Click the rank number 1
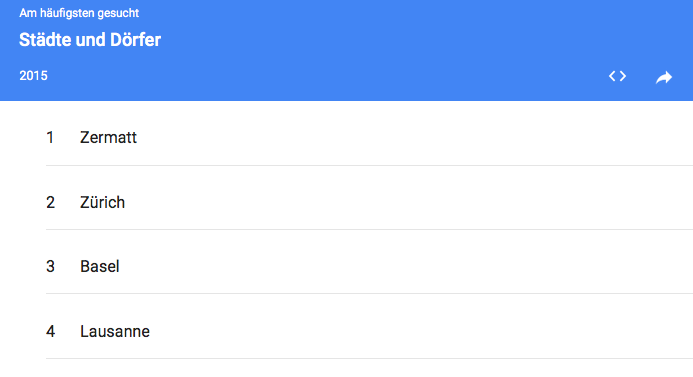Screen dimensions: 693x377 click(50, 137)
